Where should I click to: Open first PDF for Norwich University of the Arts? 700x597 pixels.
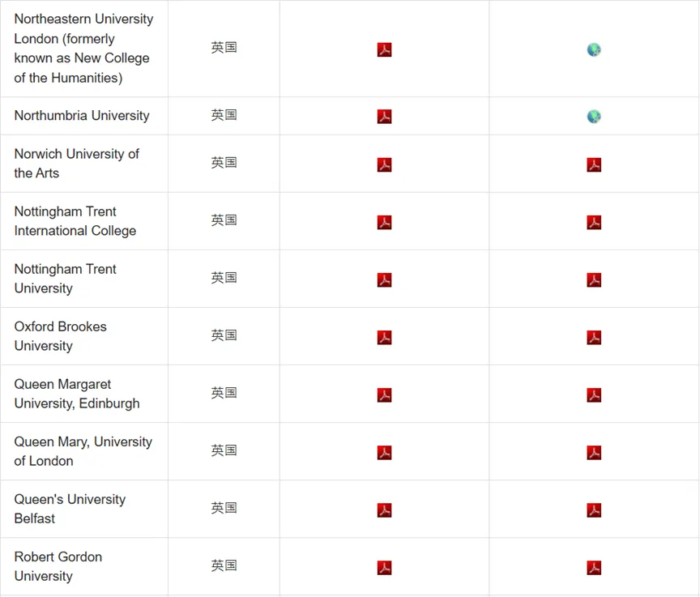(x=385, y=164)
